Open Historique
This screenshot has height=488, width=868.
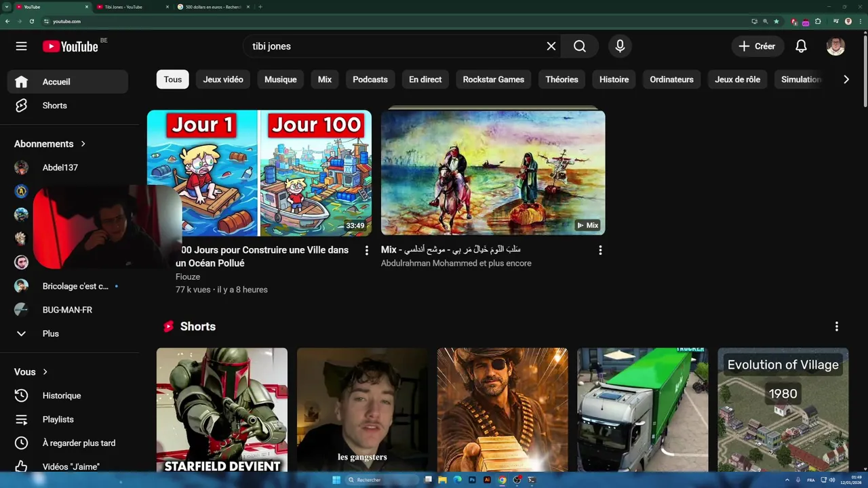(68, 395)
